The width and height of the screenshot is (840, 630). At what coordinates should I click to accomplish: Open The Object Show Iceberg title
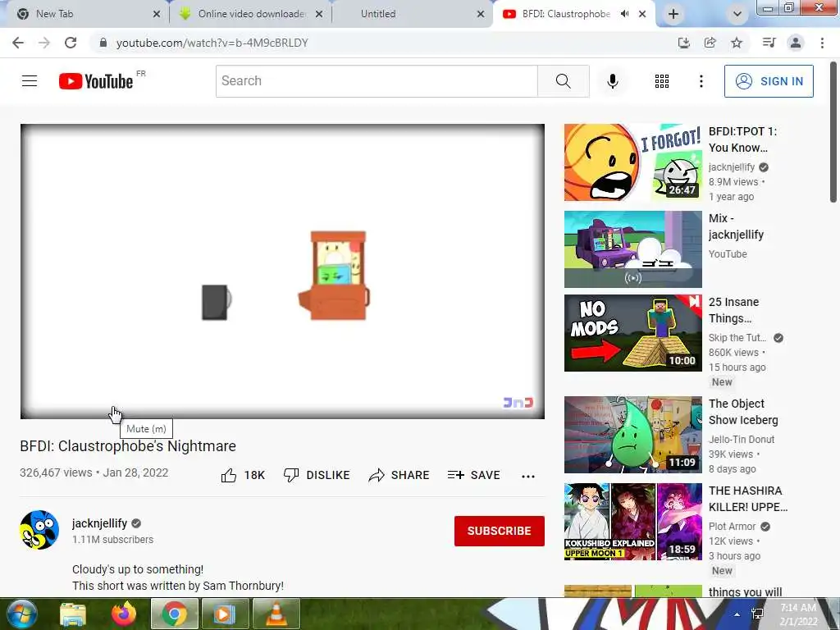click(x=743, y=412)
